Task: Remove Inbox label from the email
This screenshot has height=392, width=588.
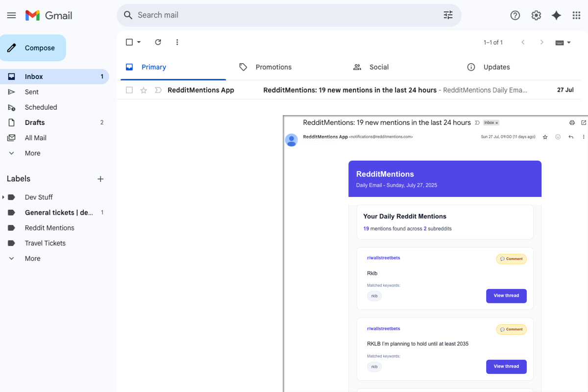Action: (496, 123)
